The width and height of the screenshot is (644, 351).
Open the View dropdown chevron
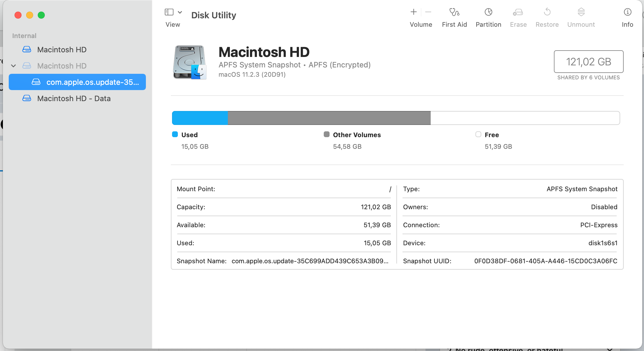180,12
